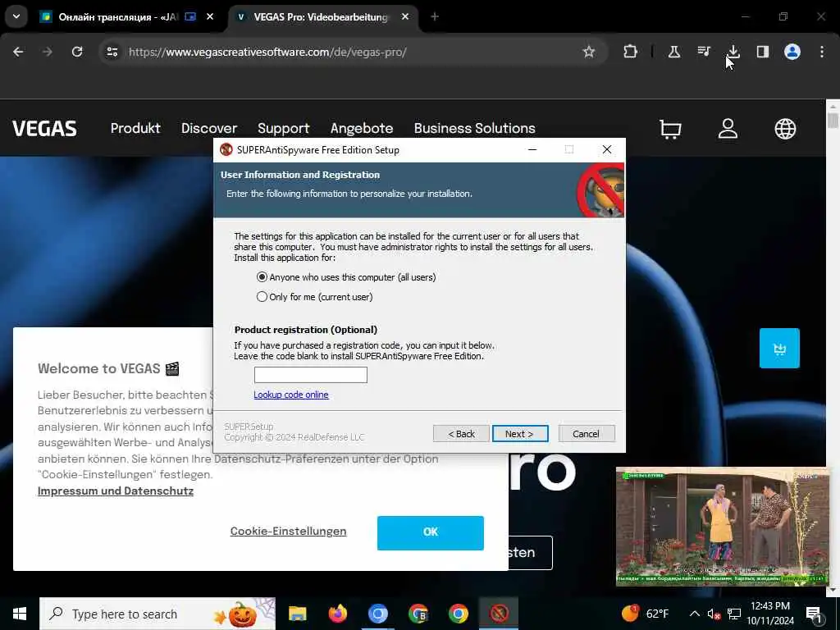Accept cookies with the OK button
Screen dimensions: 840x630
point(430,532)
